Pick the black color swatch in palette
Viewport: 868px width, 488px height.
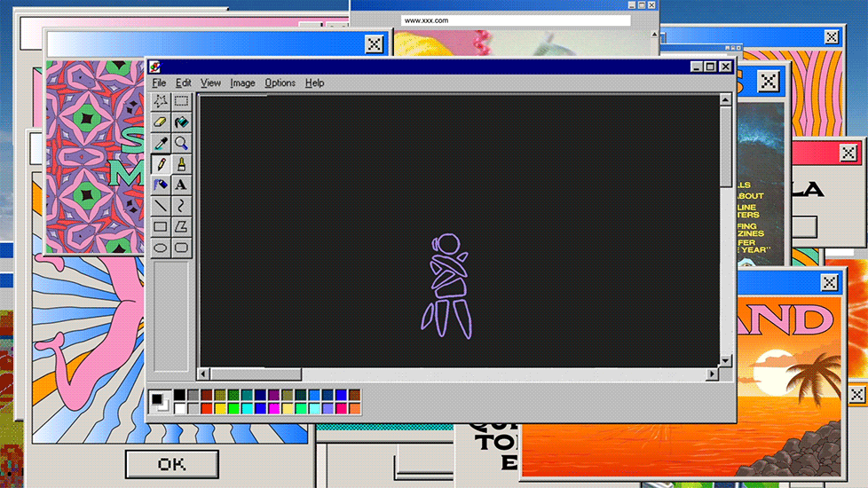[179, 395]
